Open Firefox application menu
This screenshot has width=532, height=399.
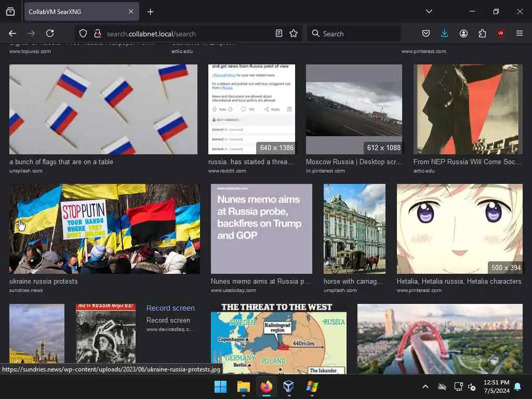tap(519, 33)
